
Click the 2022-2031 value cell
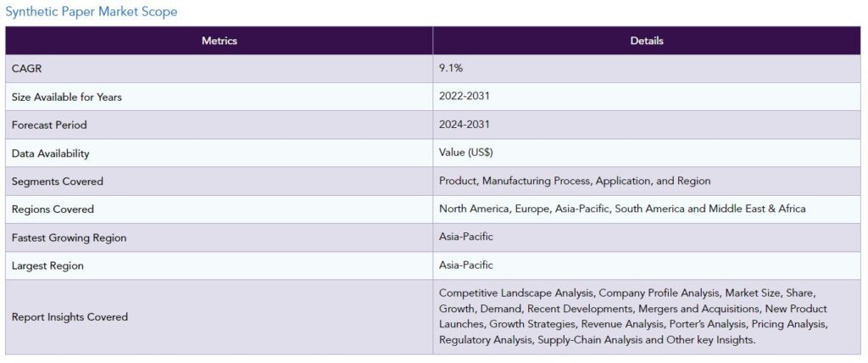[x=464, y=95]
